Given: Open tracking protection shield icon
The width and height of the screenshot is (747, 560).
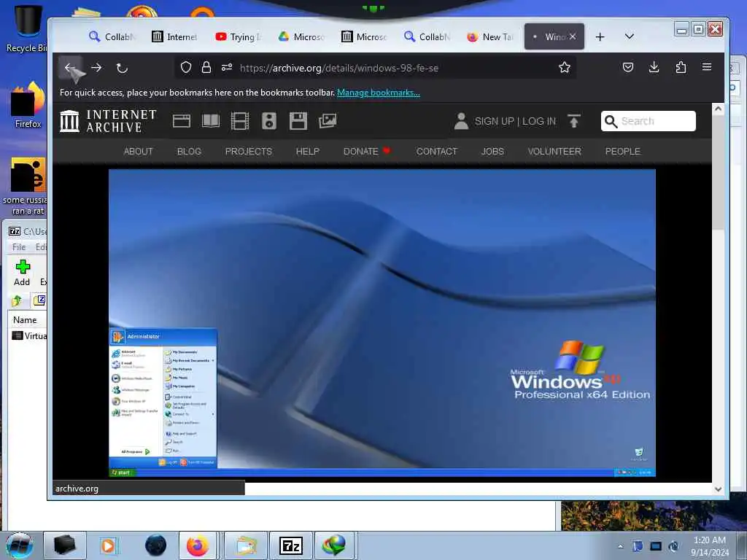Looking at the screenshot, I should tap(186, 68).
